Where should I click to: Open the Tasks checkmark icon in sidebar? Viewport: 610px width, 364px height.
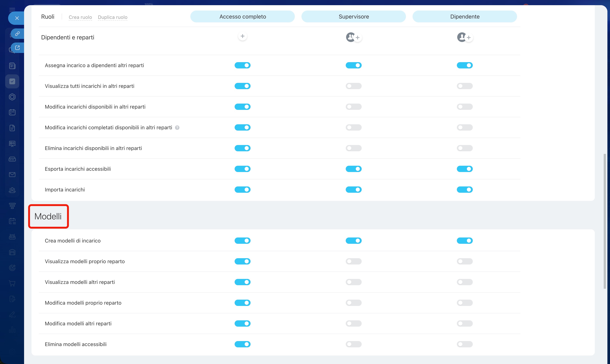[x=12, y=81]
